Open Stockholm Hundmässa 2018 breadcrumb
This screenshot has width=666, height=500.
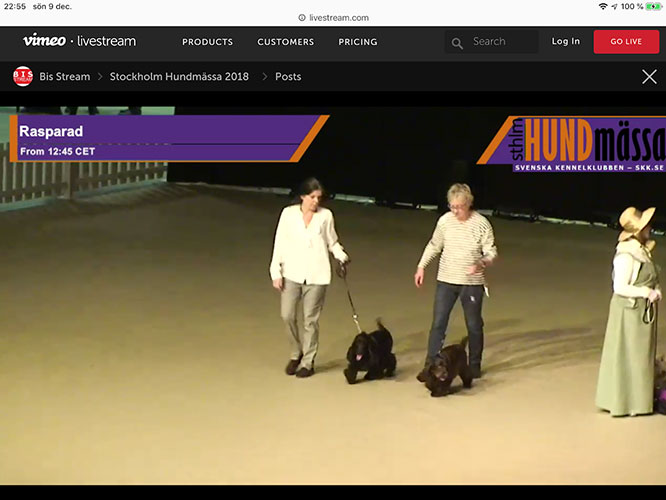pos(179,76)
